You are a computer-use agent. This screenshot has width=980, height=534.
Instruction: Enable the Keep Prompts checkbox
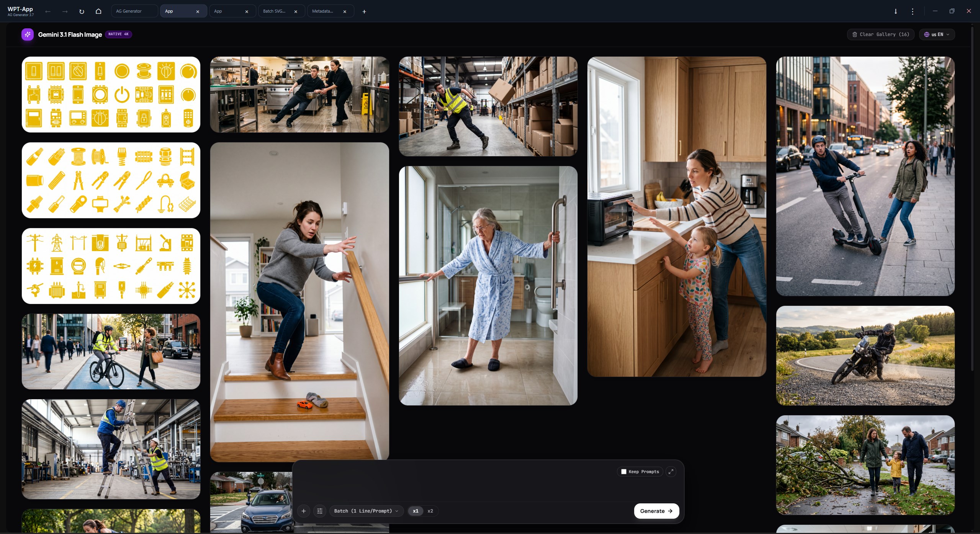point(624,472)
